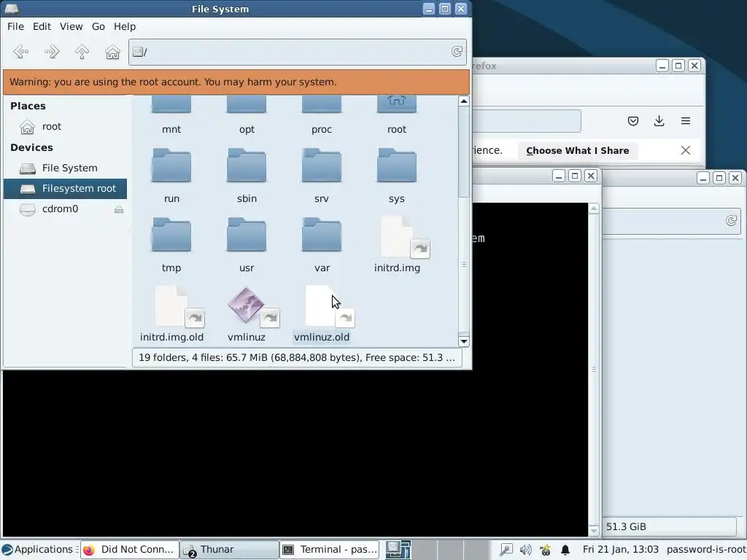Select the initrd.img.old file
This screenshot has height=560, width=747.
(x=171, y=314)
